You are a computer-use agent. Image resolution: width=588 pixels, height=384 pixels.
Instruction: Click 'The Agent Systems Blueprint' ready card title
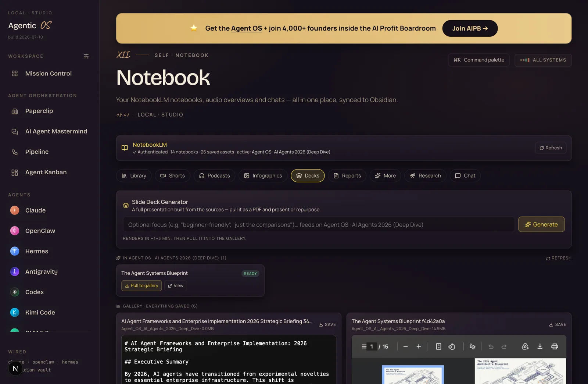pos(154,273)
